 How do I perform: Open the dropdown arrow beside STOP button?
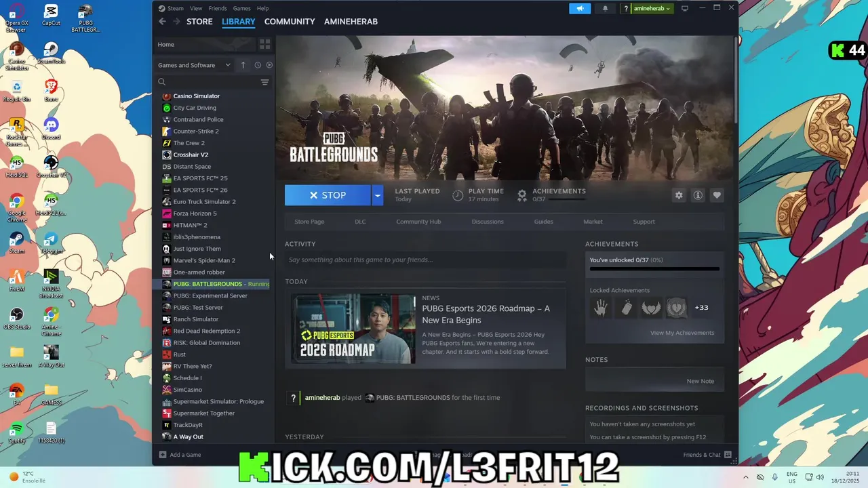click(378, 195)
